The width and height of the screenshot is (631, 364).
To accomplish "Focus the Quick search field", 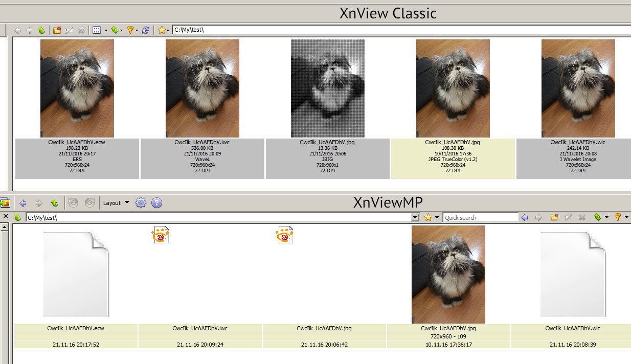I will [481, 217].
